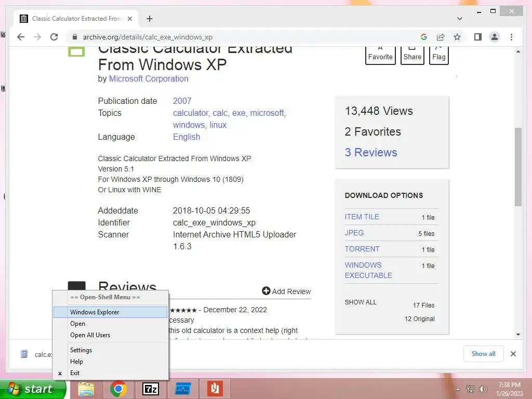Open the Microsoft Corporation link

point(149,79)
